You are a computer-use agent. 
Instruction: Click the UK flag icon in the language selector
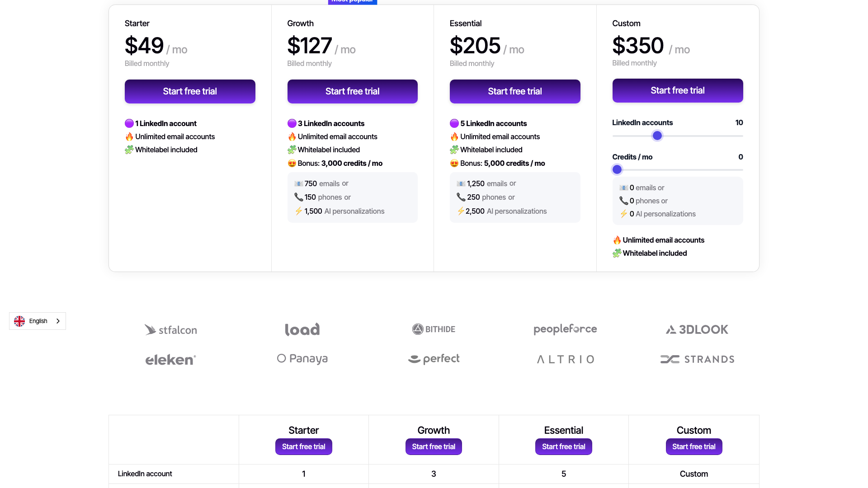(19, 321)
